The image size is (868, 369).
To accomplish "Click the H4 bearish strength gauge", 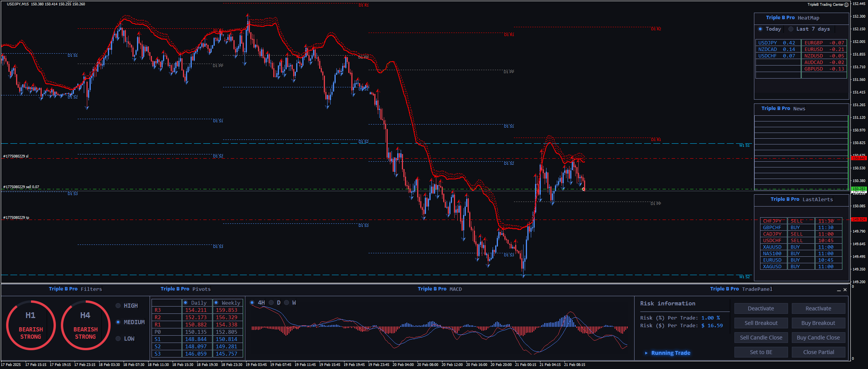I will 85,325.
